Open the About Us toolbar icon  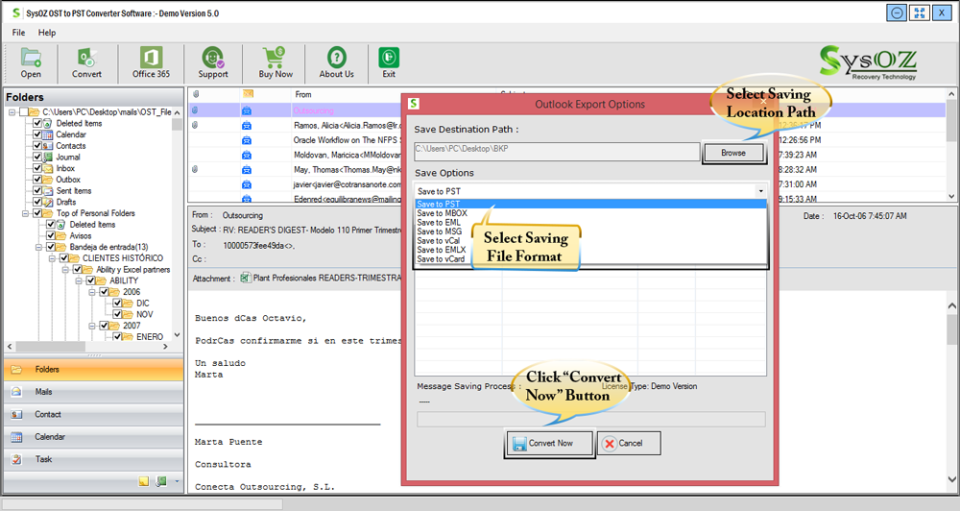point(336,58)
